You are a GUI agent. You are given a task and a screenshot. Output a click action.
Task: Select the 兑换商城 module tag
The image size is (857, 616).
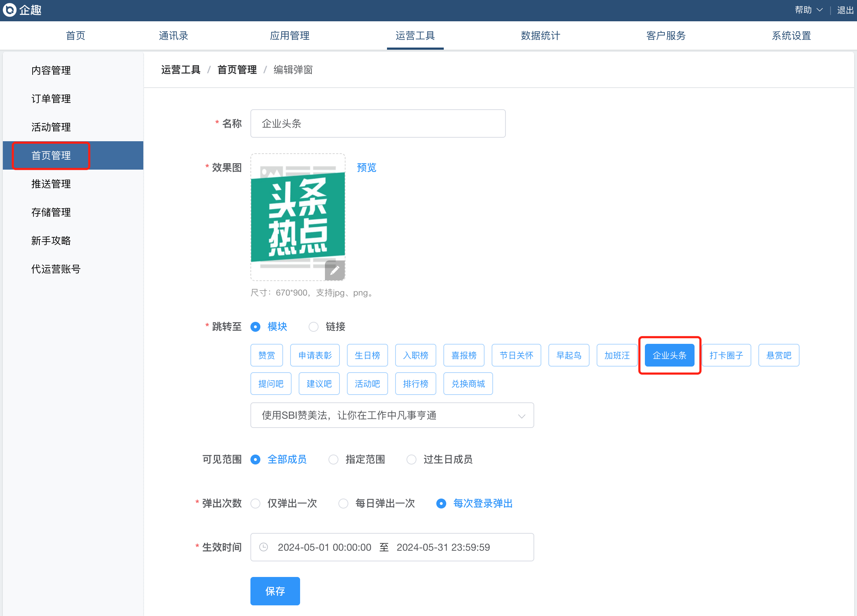point(468,384)
